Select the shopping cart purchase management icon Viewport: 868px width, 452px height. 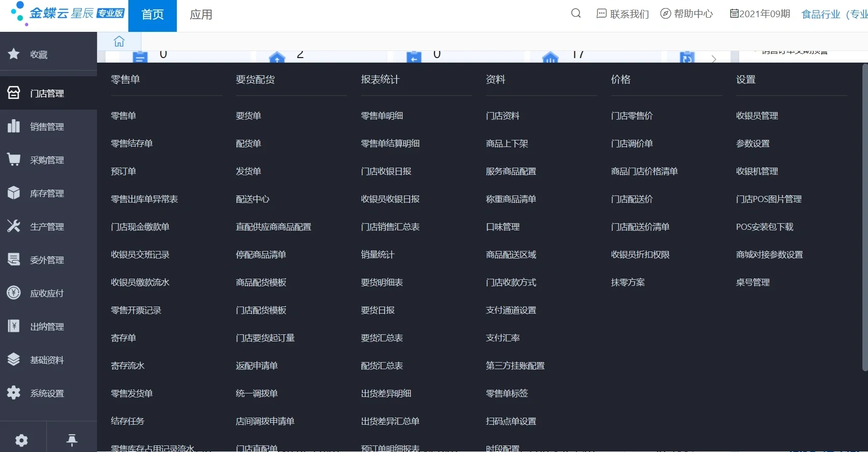pyautogui.click(x=14, y=160)
